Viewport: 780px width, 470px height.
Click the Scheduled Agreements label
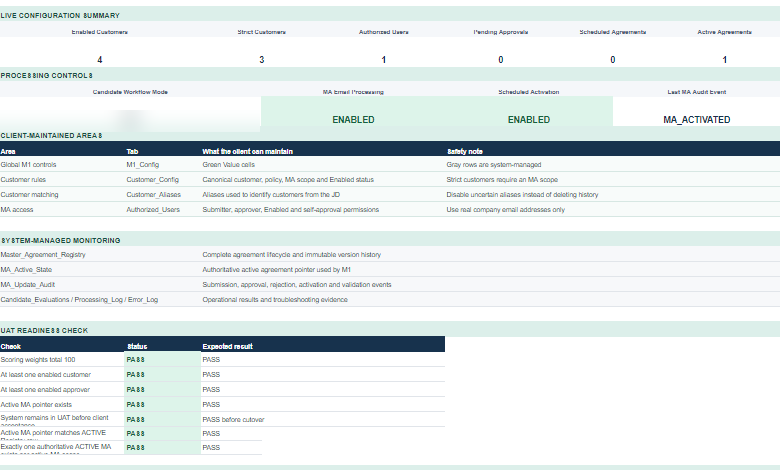(x=613, y=32)
